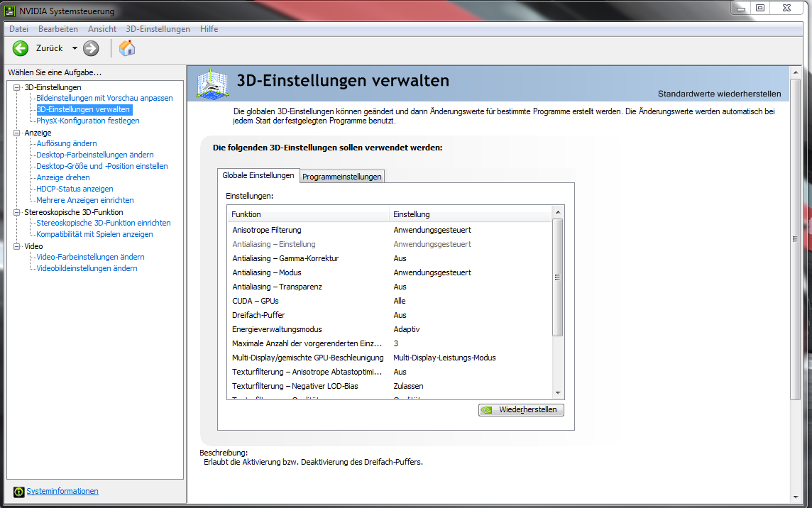Viewport: 812px width, 508px height.
Task: Open the Hilfe menu
Action: 209,29
